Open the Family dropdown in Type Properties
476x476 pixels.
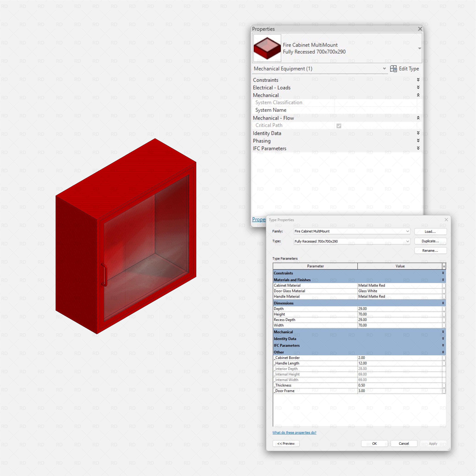pyautogui.click(x=408, y=231)
